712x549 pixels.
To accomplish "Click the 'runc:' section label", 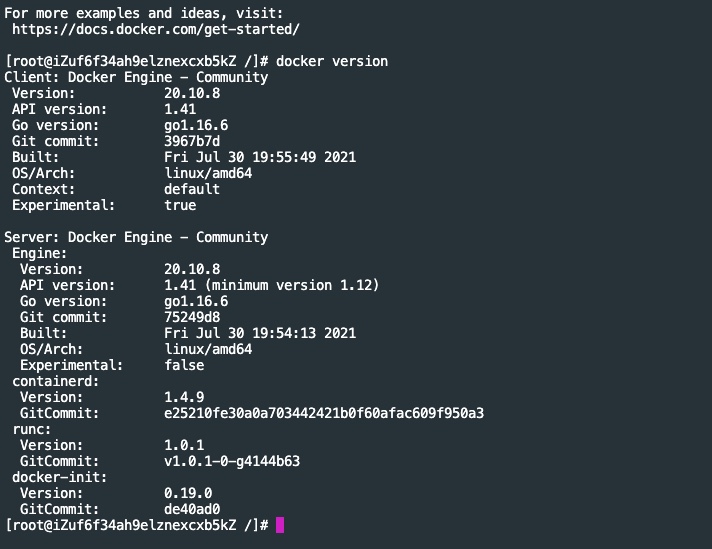I will pos(32,429).
